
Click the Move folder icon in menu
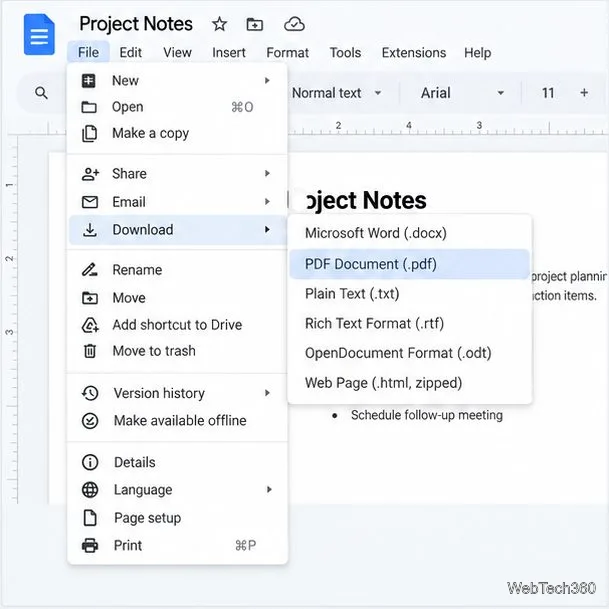point(90,298)
